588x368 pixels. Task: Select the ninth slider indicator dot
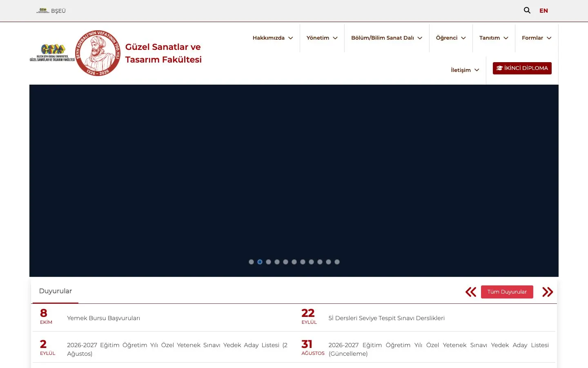[x=320, y=262]
